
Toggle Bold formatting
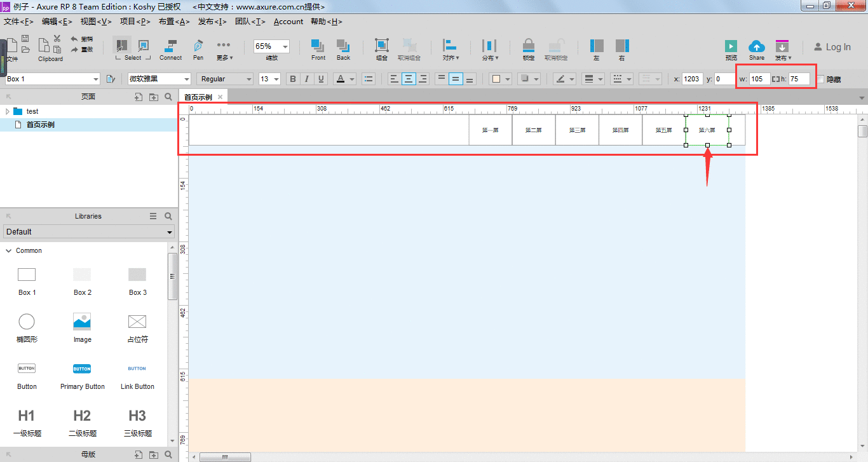tap(293, 79)
